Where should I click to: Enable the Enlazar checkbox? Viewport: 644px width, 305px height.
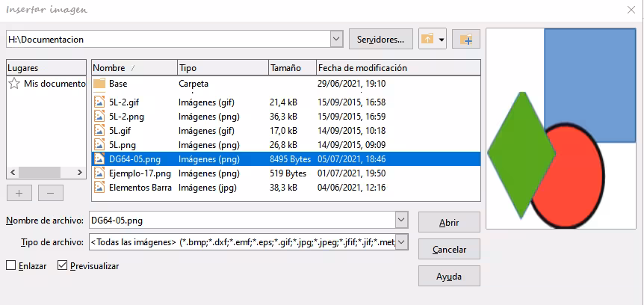click(10, 265)
